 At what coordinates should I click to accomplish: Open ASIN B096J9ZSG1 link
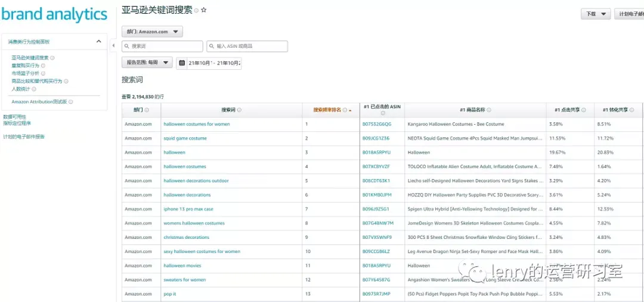pyautogui.click(x=376, y=209)
